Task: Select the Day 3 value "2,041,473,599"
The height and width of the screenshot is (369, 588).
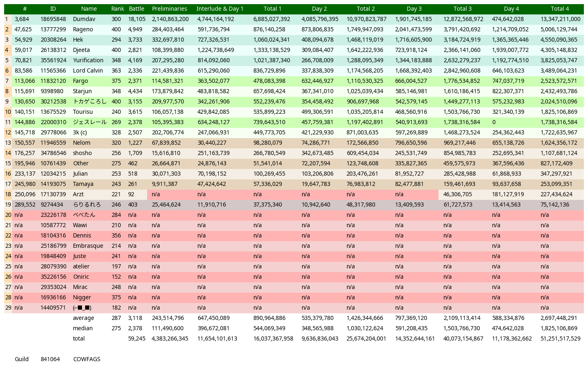Action: point(413,29)
